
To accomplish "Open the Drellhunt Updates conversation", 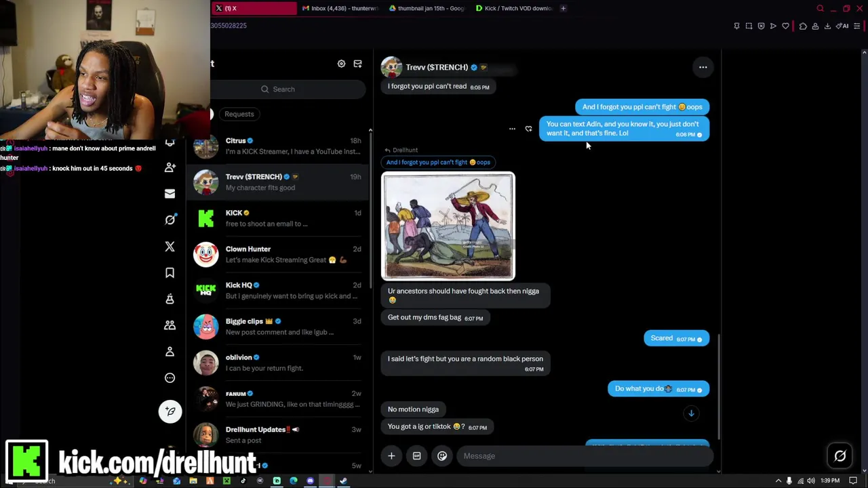I will coord(279,434).
